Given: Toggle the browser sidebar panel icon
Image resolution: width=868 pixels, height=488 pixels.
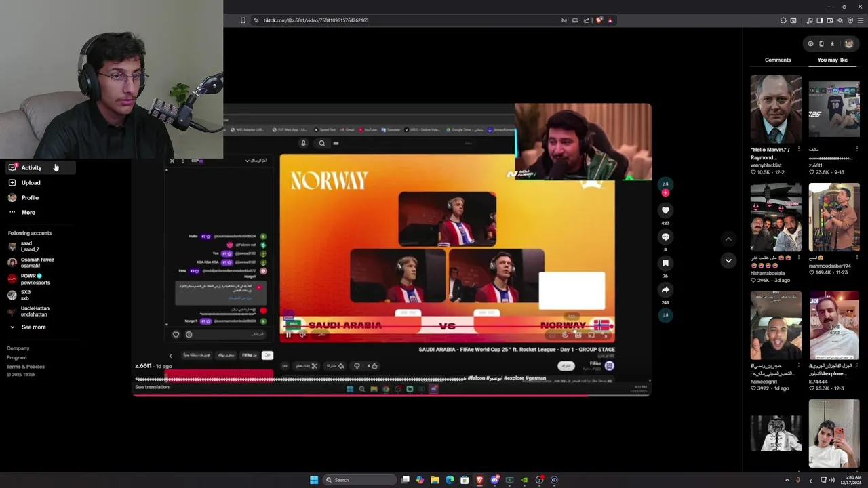Looking at the screenshot, I should point(819,20).
